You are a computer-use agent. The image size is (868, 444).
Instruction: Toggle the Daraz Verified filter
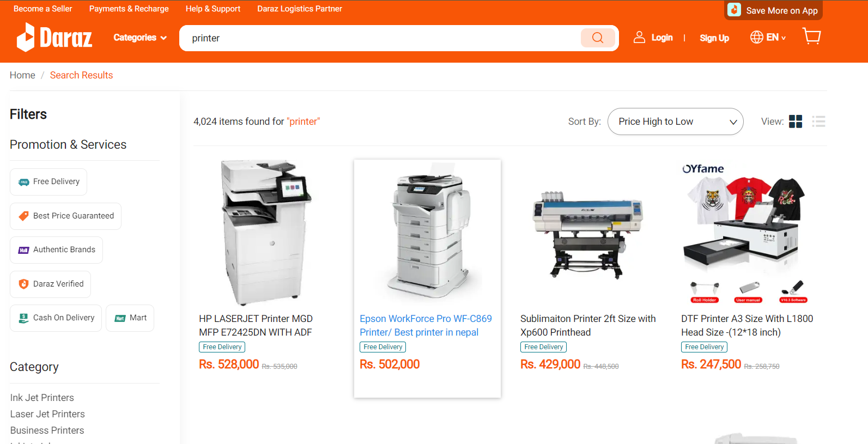(x=50, y=284)
